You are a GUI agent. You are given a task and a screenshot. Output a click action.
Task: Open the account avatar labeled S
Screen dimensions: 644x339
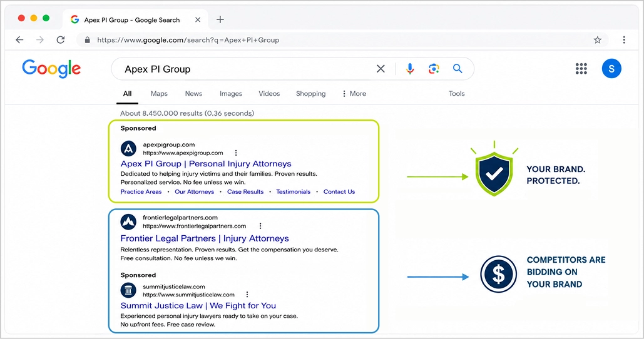coord(611,69)
